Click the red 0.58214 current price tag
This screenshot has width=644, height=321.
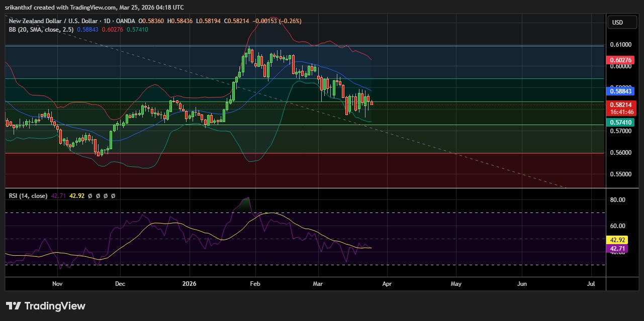coord(621,105)
